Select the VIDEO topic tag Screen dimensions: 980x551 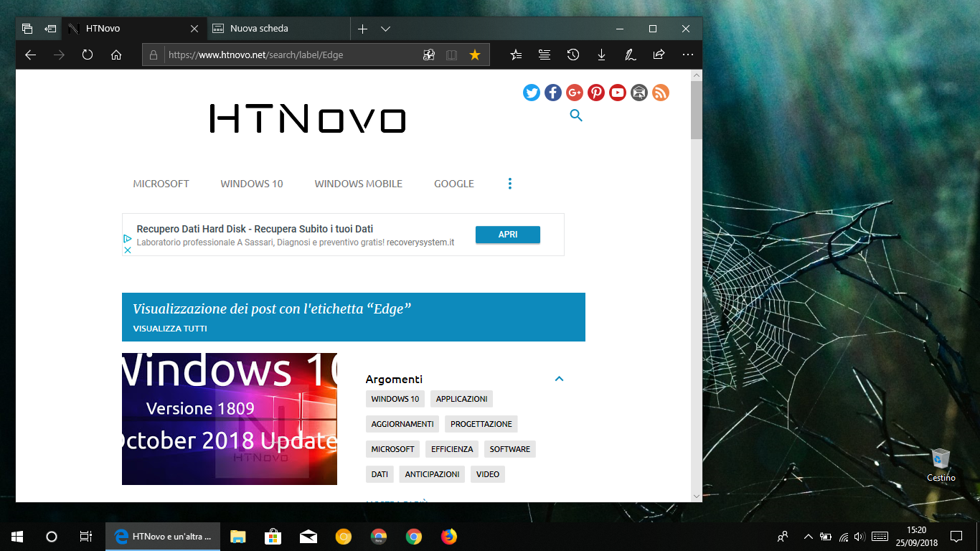coord(488,474)
